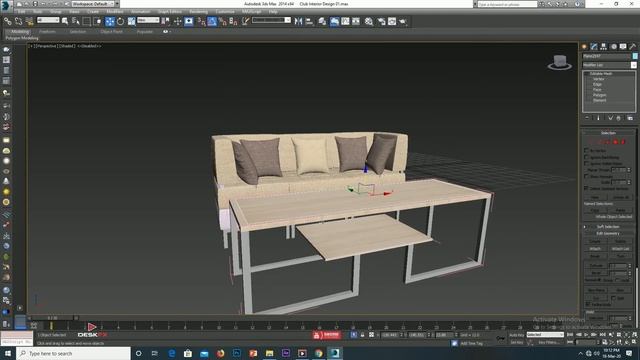This screenshot has height=360, width=640.
Task: Open the Modifier List dropdown
Action: (x=609, y=65)
